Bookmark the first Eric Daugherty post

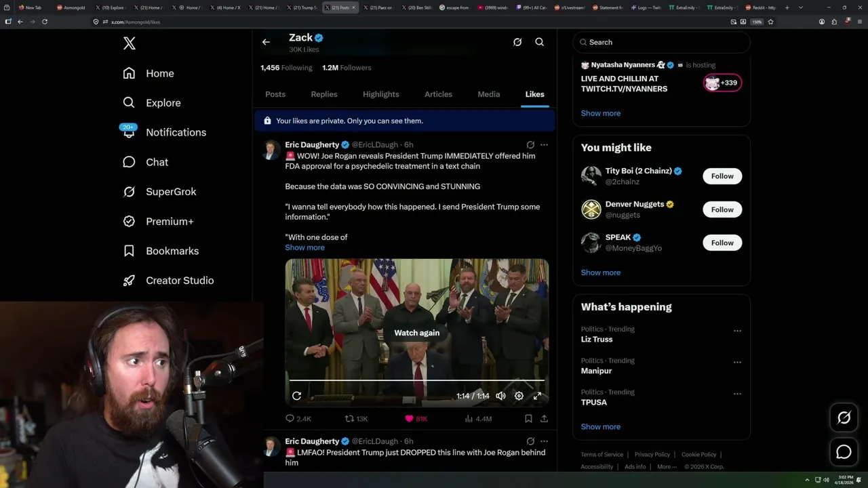coord(528,419)
